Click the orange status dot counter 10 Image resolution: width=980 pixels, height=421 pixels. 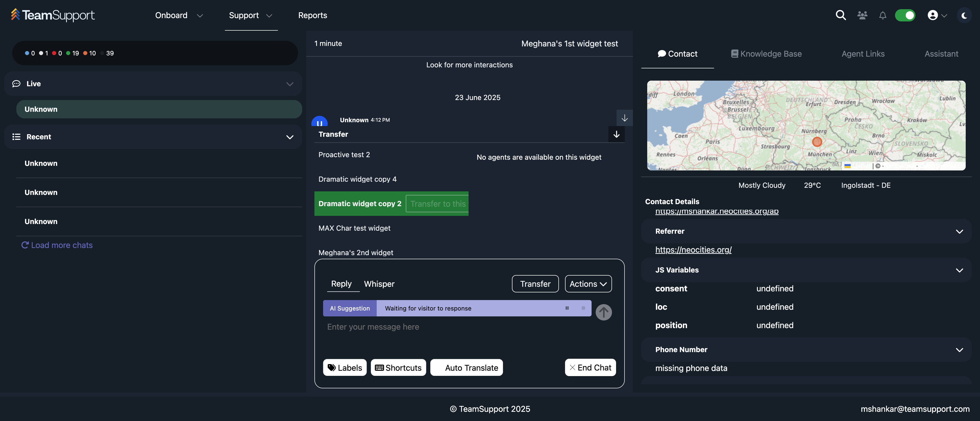[x=89, y=53]
